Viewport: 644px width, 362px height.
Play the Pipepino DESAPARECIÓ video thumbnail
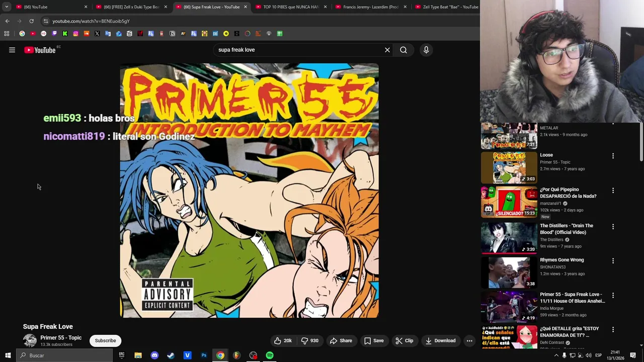[x=509, y=202]
